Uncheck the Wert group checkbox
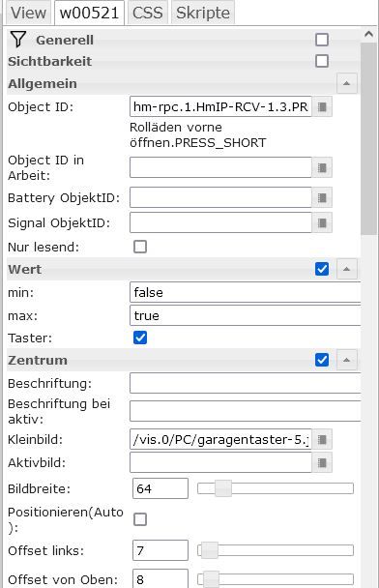 [x=322, y=269]
